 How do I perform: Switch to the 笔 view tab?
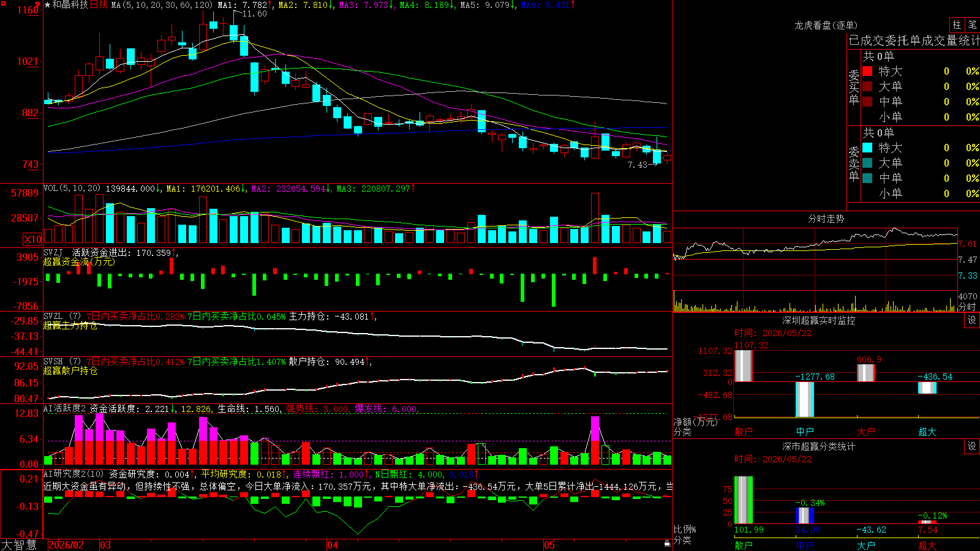coord(972,25)
